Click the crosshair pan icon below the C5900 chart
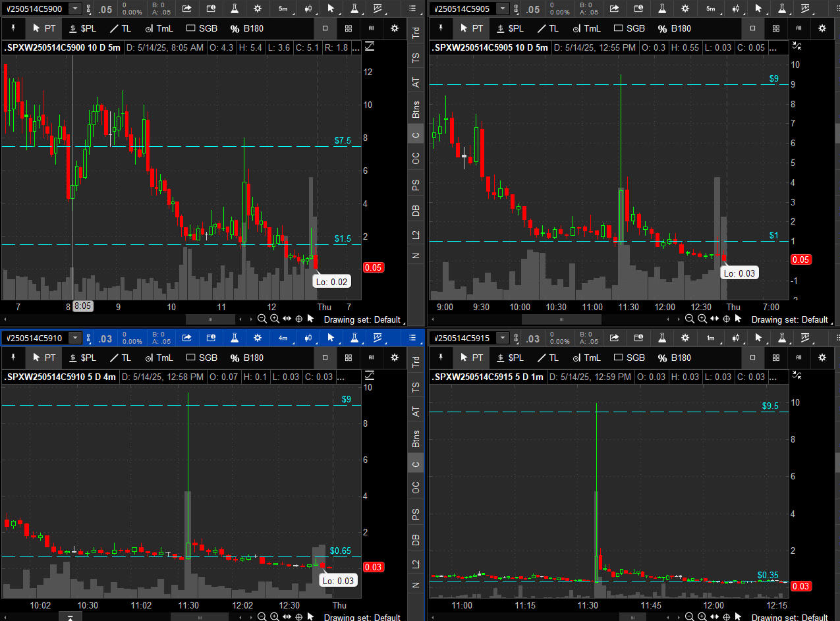 click(298, 319)
